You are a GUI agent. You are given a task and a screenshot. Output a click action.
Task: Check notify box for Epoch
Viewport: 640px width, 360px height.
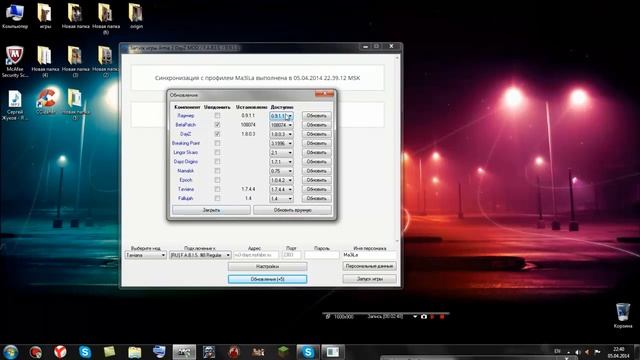(217, 180)
